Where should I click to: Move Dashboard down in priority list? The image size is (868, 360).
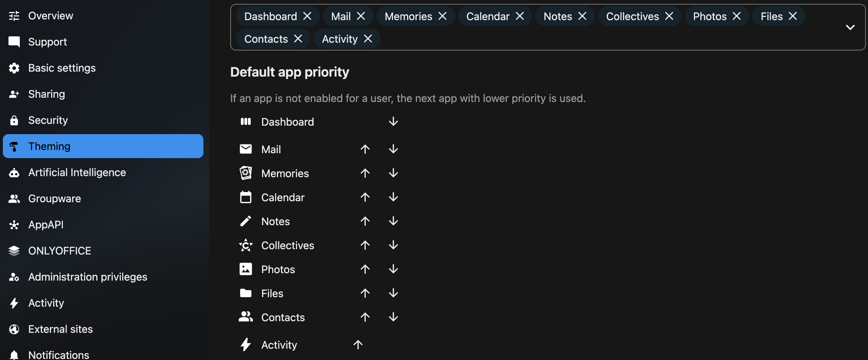pyautogui.click(x=393, y=122)
